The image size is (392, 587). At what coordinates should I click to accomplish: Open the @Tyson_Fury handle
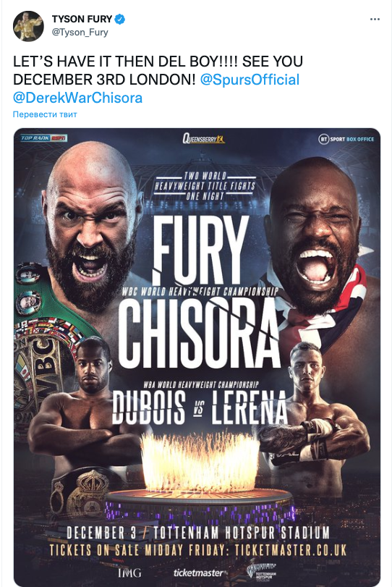click(80, 32)
